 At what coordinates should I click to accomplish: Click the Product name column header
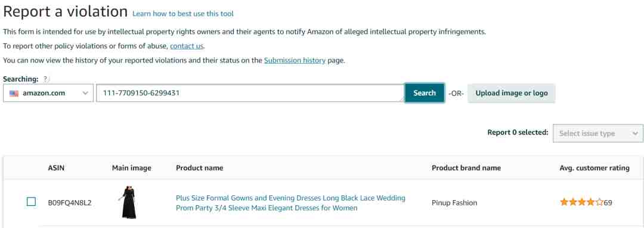[199, 168]
